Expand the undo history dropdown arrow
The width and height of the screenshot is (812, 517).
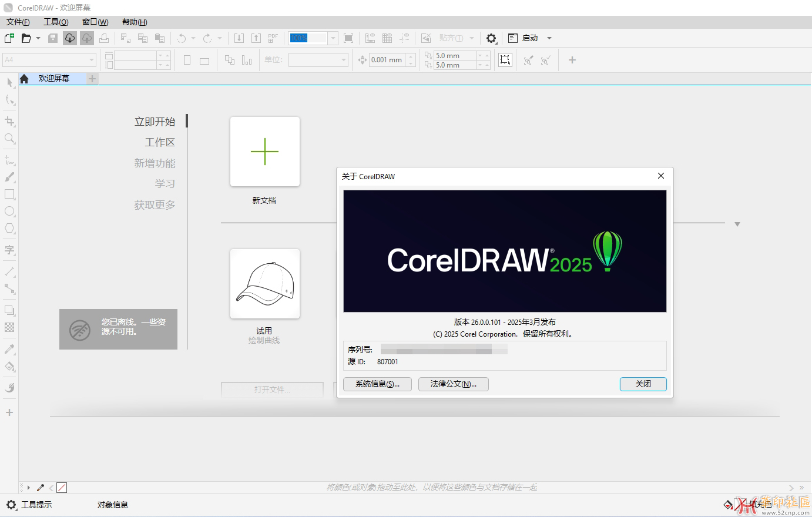(x=193, y=38)
